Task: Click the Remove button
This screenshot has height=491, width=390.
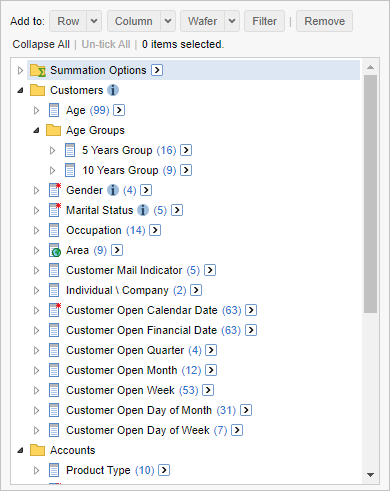Action: 324,21
